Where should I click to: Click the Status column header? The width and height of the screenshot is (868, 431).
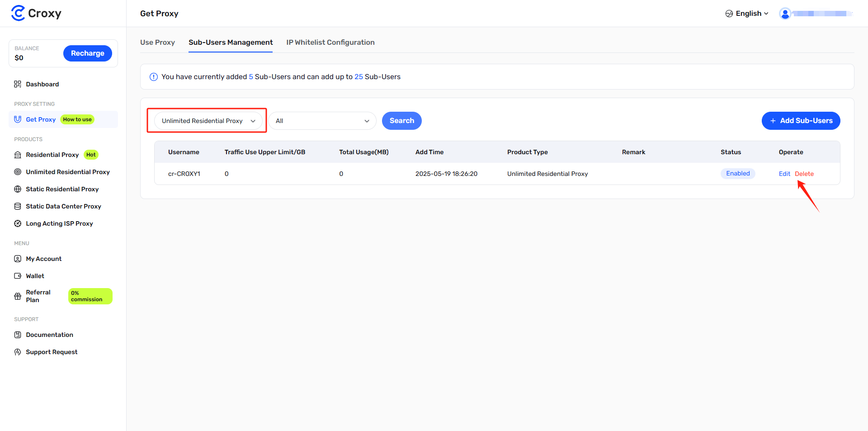pyautogui.click(x=731, y=152)
